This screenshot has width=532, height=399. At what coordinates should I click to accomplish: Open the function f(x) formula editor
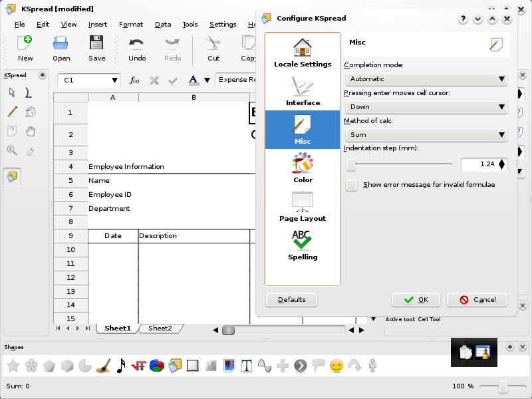click(135, 80)
